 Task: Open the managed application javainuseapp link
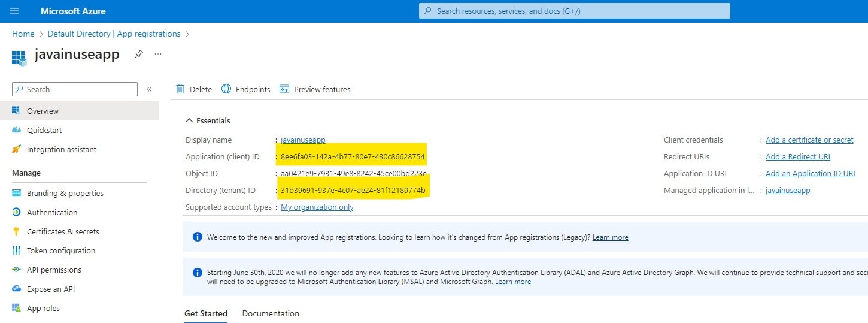coord(788,190)
